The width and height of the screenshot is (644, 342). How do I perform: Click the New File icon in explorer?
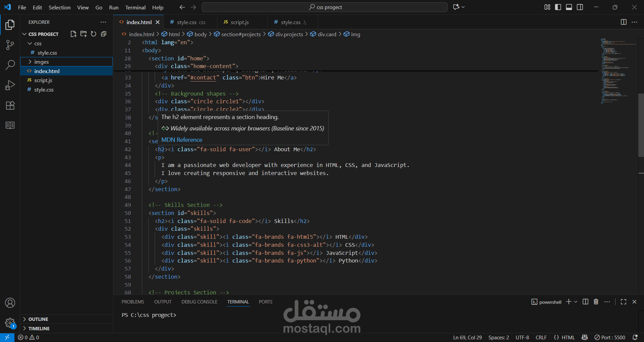(73, 34)
